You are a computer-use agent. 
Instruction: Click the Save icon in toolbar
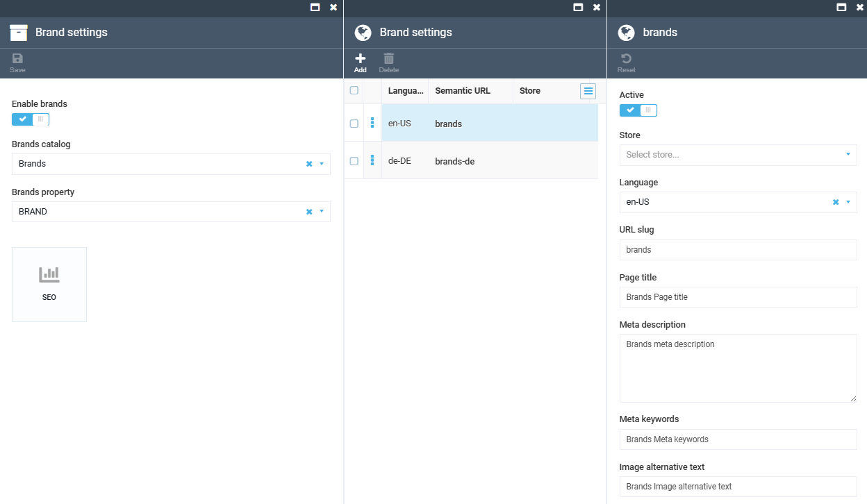tap(17, 60)
